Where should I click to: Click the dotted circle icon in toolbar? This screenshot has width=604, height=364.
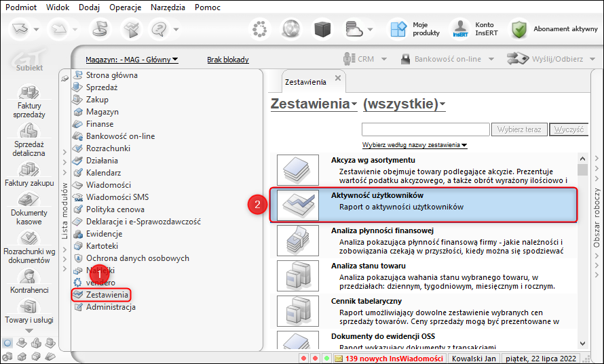260,29
